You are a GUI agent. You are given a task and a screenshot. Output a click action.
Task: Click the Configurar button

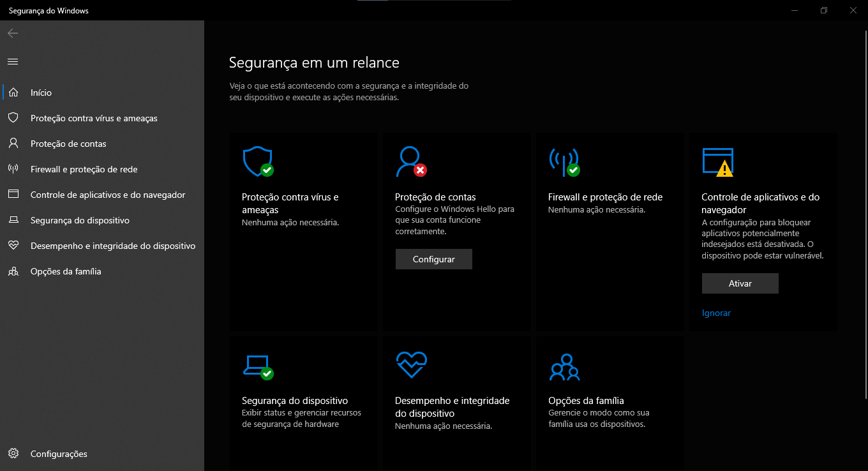coord(434,259)
